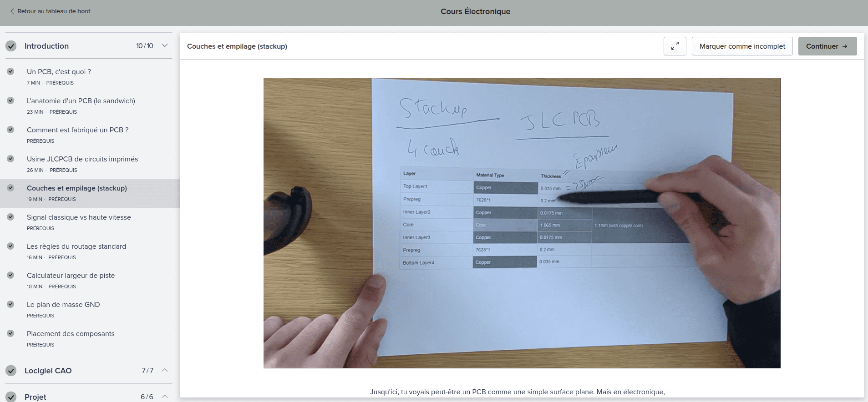Collapse the Introduction section chevron

pyautogui.click(x=165, y=45)
